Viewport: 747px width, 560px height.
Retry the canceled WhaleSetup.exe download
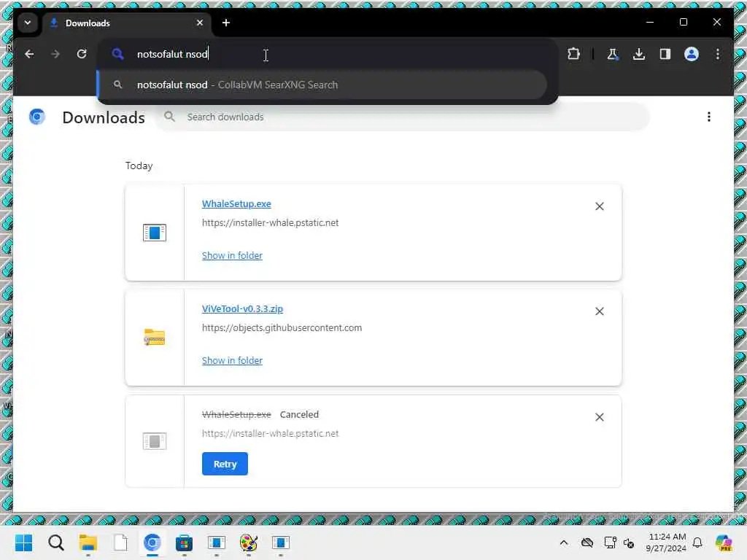point(225,464)
